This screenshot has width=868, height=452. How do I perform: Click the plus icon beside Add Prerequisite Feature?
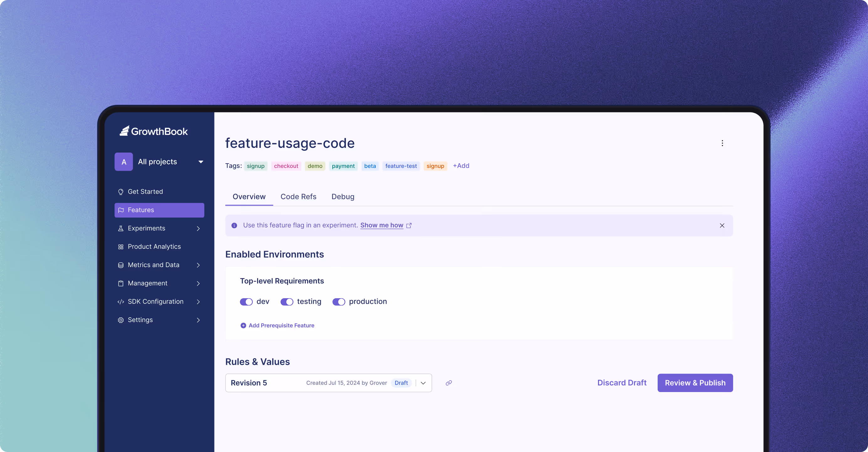[243, 326]
